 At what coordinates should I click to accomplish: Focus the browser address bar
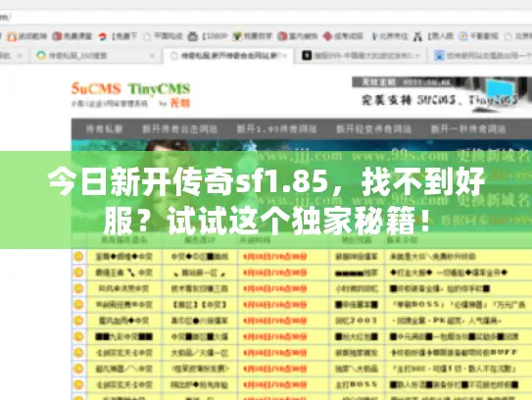coord(266,17)
